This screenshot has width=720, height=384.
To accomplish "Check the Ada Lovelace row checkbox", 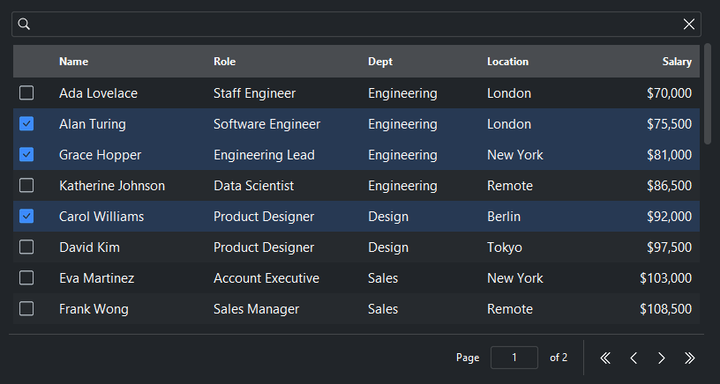I will (x=27, y=93).
